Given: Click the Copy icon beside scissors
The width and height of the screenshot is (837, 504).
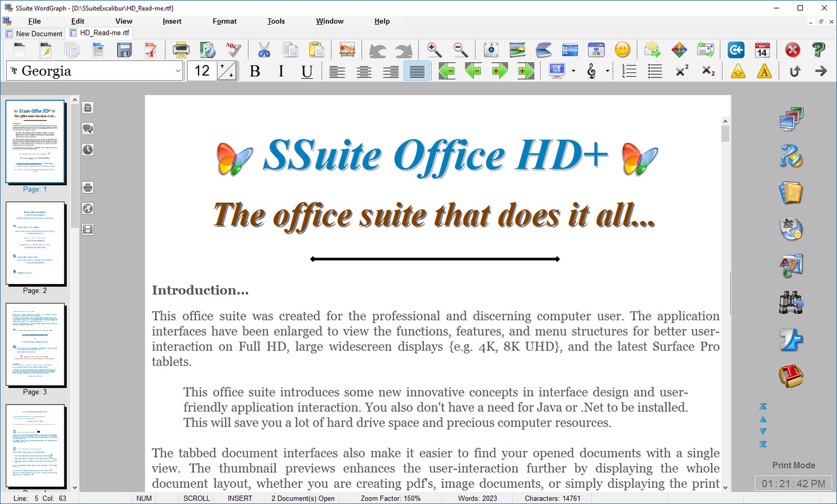Looking at the screenshot, I should coord(290,50).
